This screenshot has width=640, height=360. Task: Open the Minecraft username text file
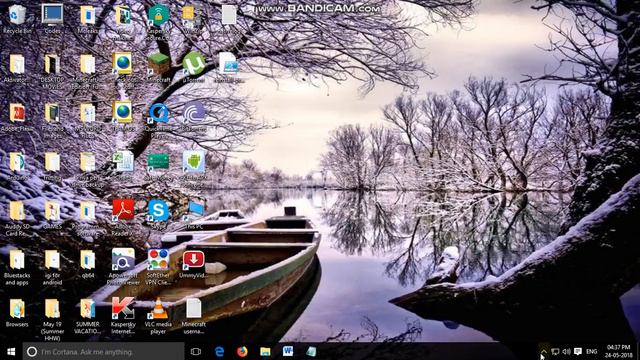(193, 315)
